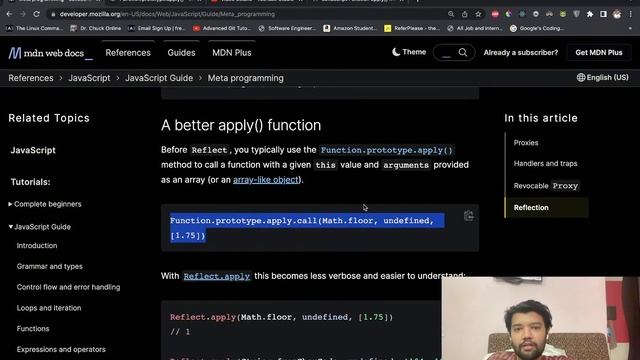Open Advanced Git Tuto... bookmark
Viewport: 640px width, 360px height.
point(223,28)
